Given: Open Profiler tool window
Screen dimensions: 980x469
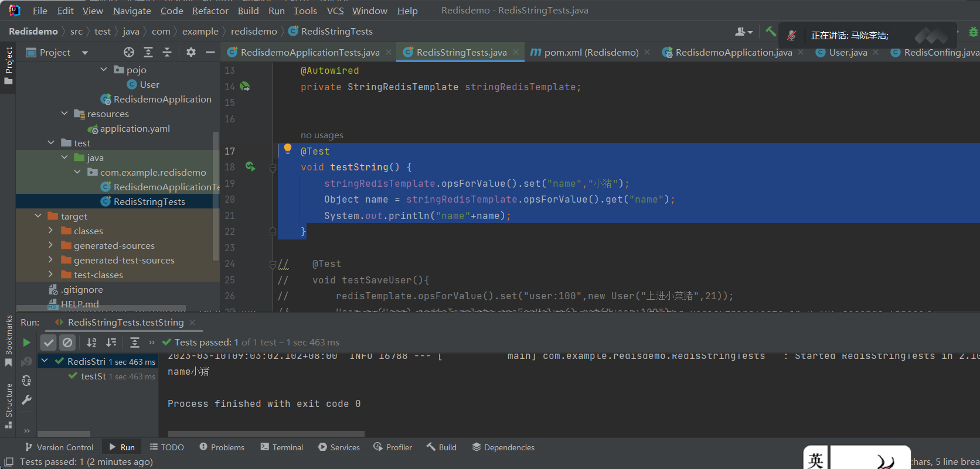Looking at the screenshot, I should pos(393,447).
